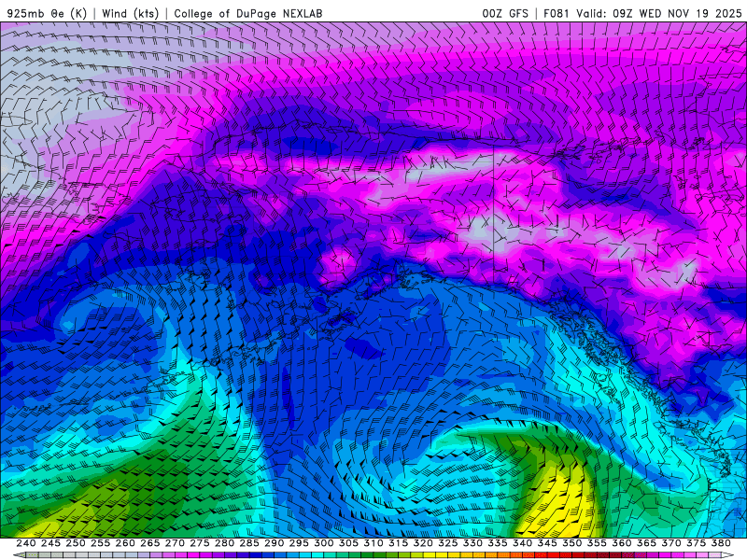Click the 325 label on the color scale
This screenshot has height=560, width=747.
[x=447, y=543]
